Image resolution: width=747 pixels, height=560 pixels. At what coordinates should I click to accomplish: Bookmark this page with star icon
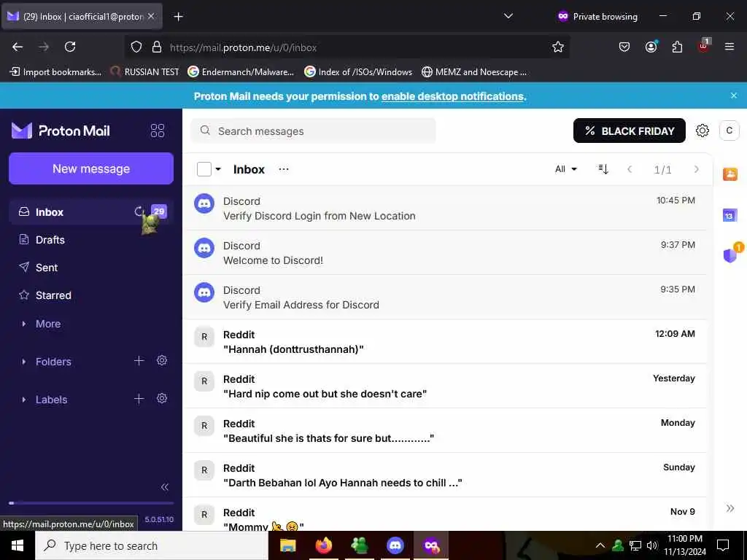tap(558, 47)
